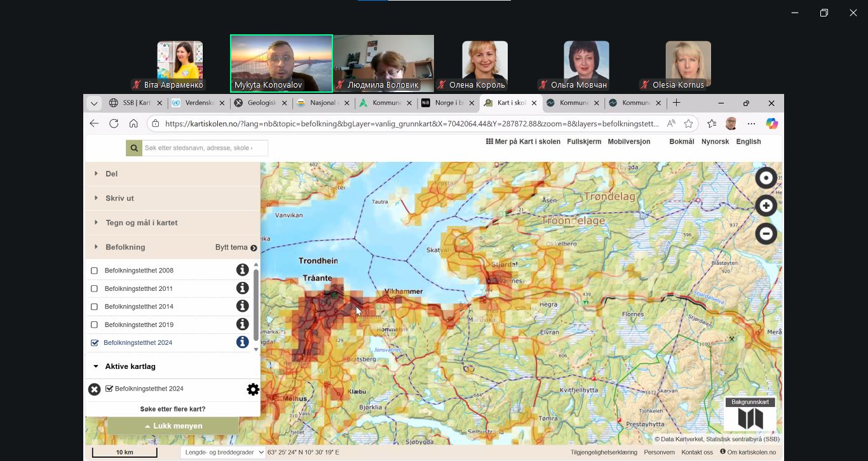Enable the Befolkningstetthet 2011 checkbox
The width and height of the screenshot is (868, 461).
95,289
